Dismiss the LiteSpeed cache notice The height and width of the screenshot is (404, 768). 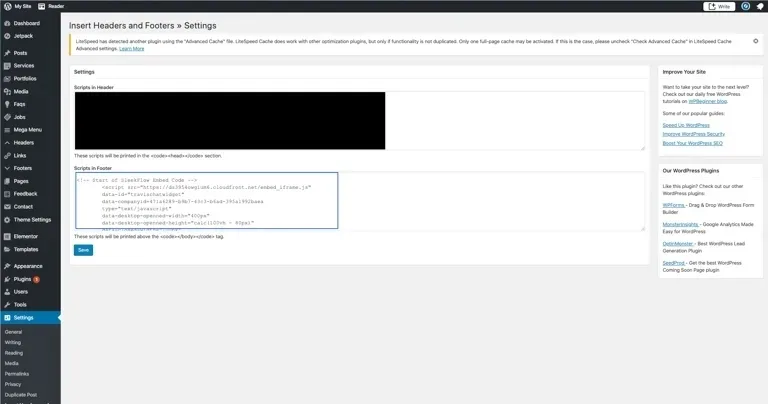[x=755, y=41]
